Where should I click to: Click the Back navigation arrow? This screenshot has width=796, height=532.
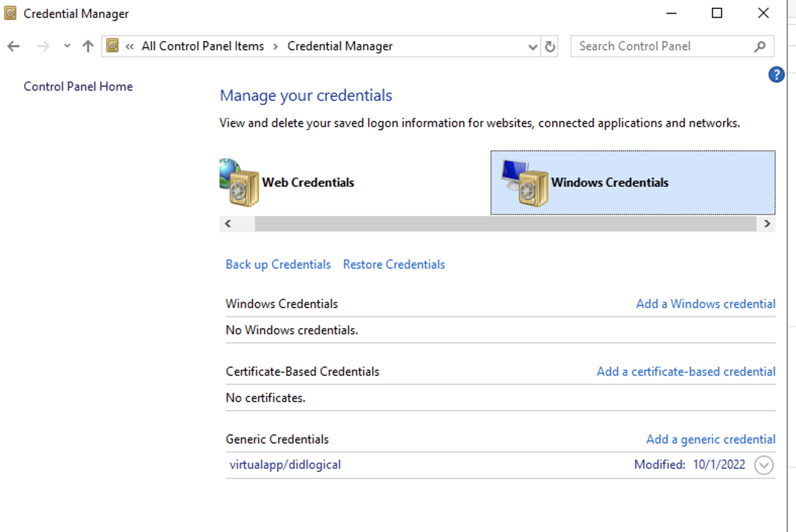click(x=14, y=47)
